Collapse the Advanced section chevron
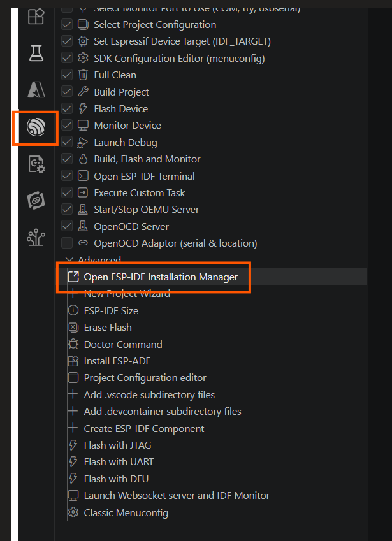 click(x=69, y=259)
